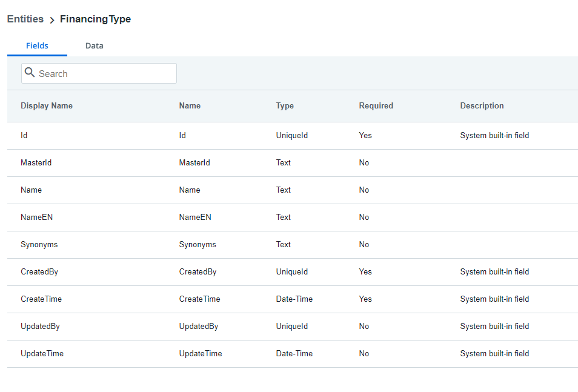This screenshot has height=392, width=578.
Task: Select the Synonyms field row
Action: click(x=293, y=245)
